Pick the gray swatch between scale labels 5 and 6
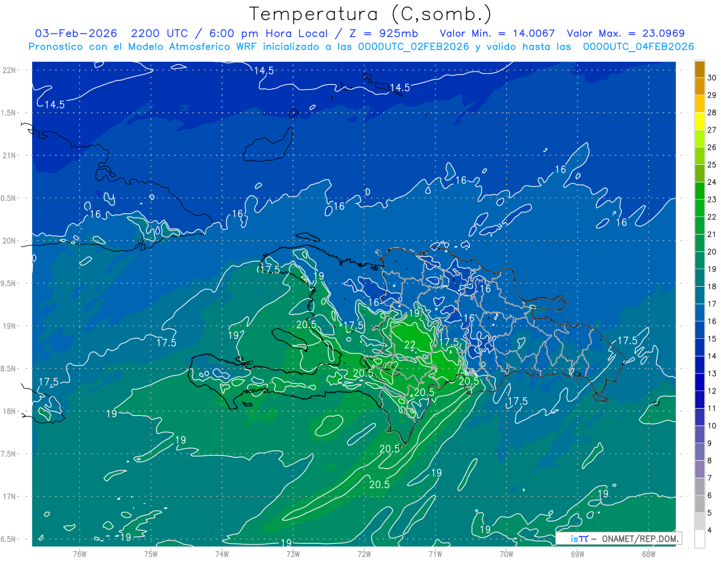This screenshot has width=728, height=562. click(700, 504)
